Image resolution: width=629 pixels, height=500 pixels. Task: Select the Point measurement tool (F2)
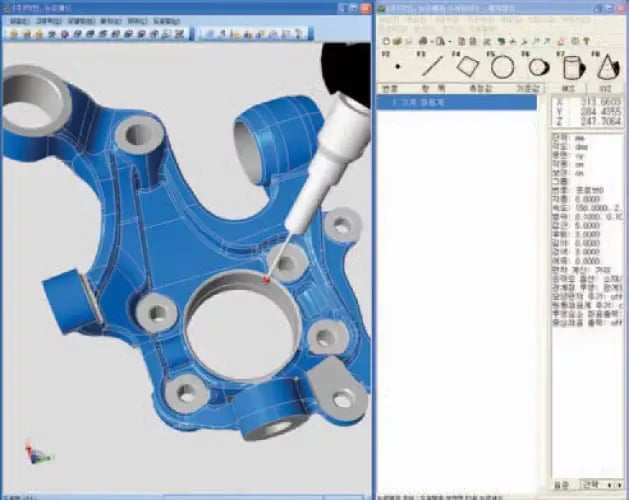[x=396, y=67]
